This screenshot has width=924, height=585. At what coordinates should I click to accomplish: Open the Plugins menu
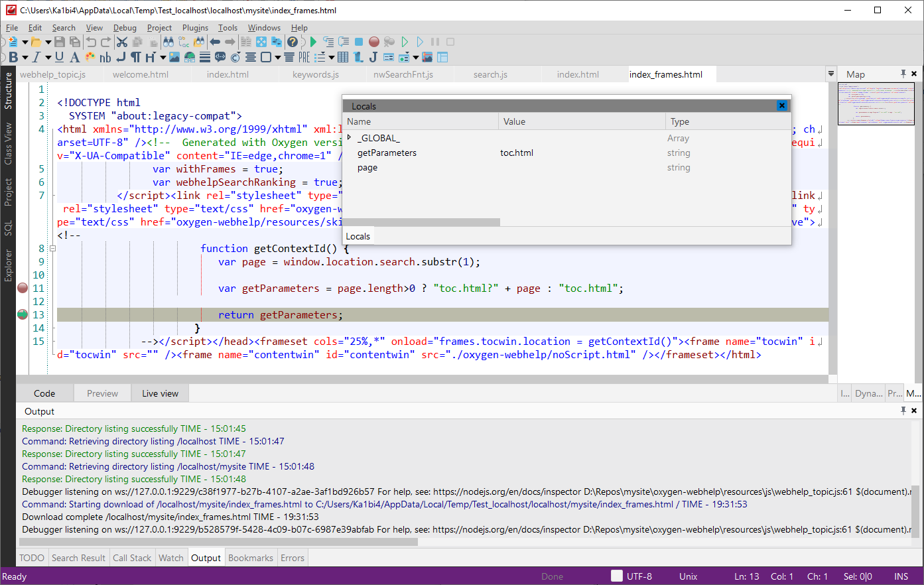195,28
